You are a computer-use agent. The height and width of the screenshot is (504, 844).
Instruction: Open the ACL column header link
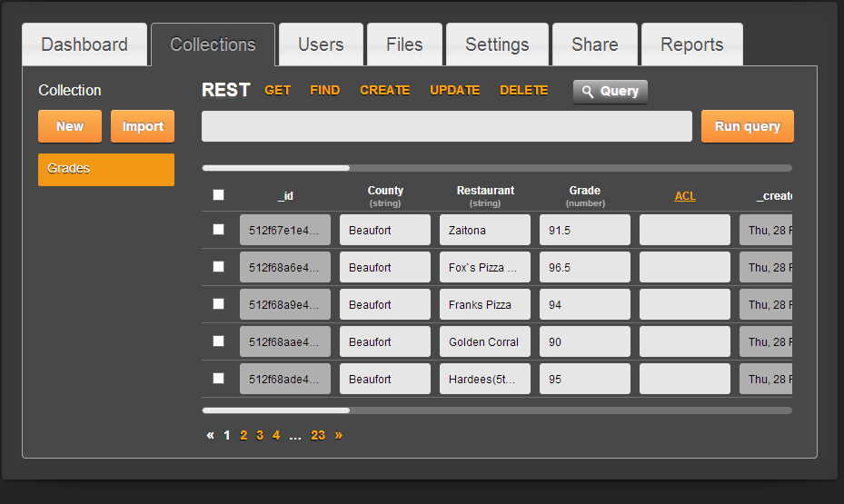(685, 196)
